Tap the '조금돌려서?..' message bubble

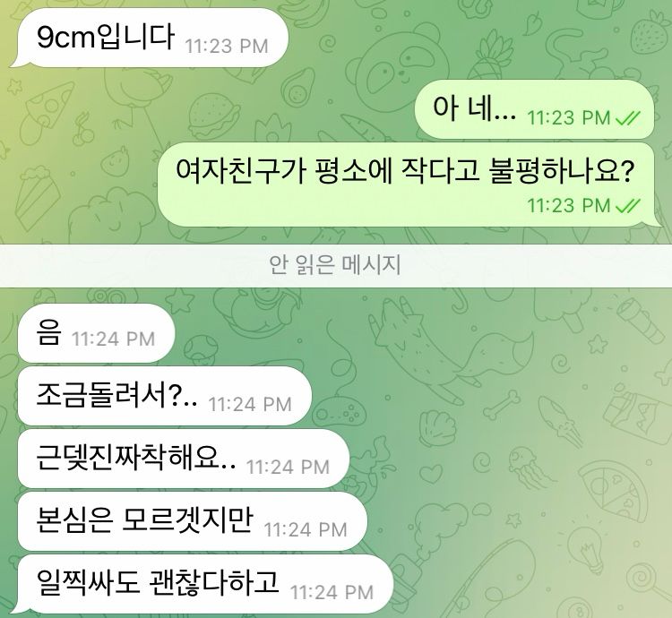pyautogui.click(x=164, y=396)
